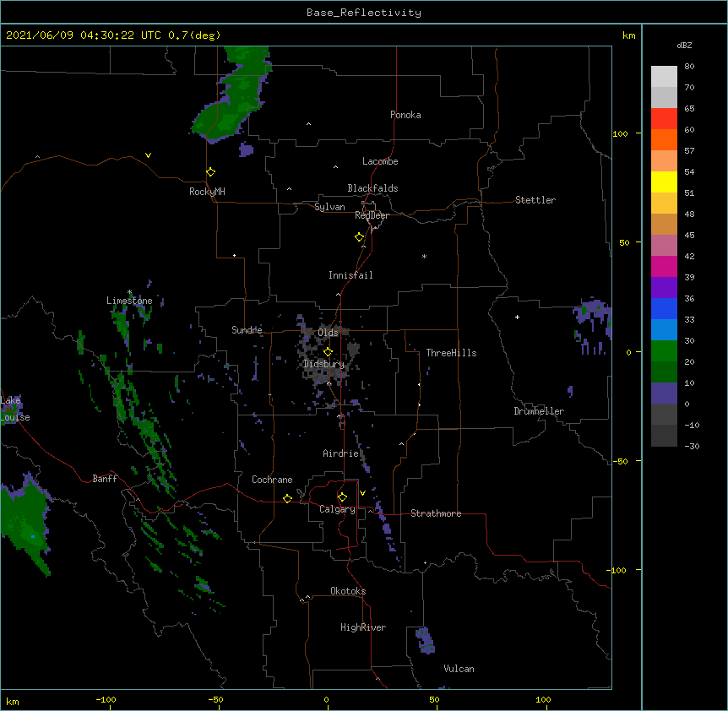Select the yellow swatch between 54 and 51 dBZ
Viewport: 728px width, 711px height.
664,182
